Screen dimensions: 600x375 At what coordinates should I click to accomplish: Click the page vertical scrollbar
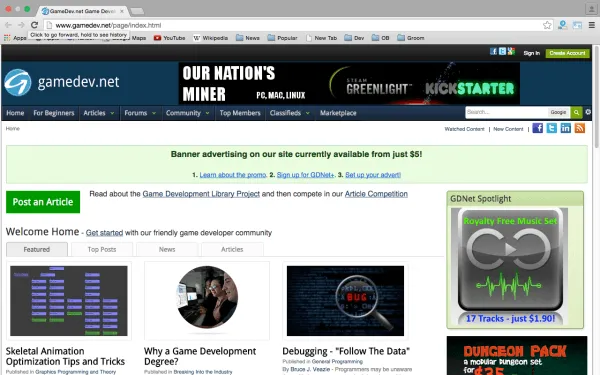(x=596, y=96)
